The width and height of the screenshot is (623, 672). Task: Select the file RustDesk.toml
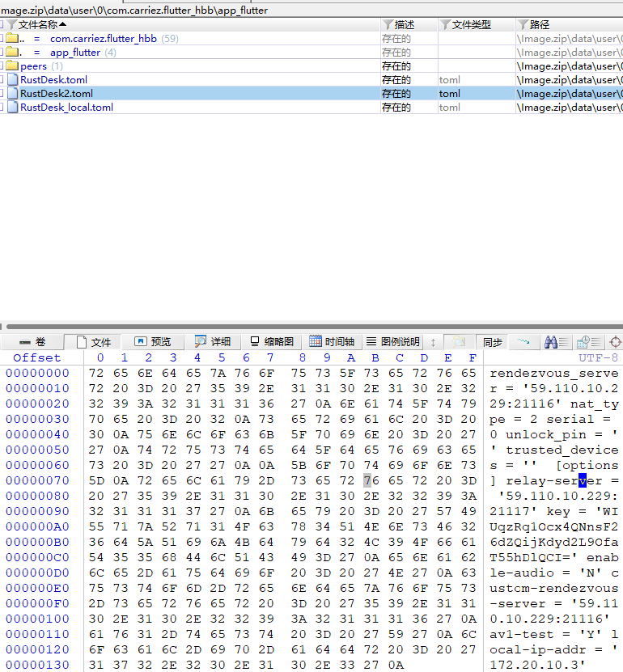tap(53, 80)
